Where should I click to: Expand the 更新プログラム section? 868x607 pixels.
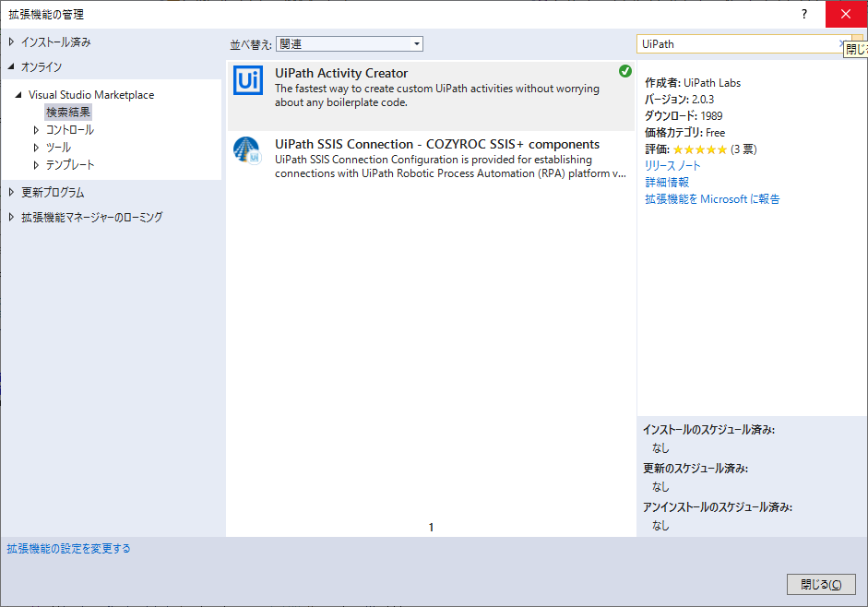click(x=11, y=192)
